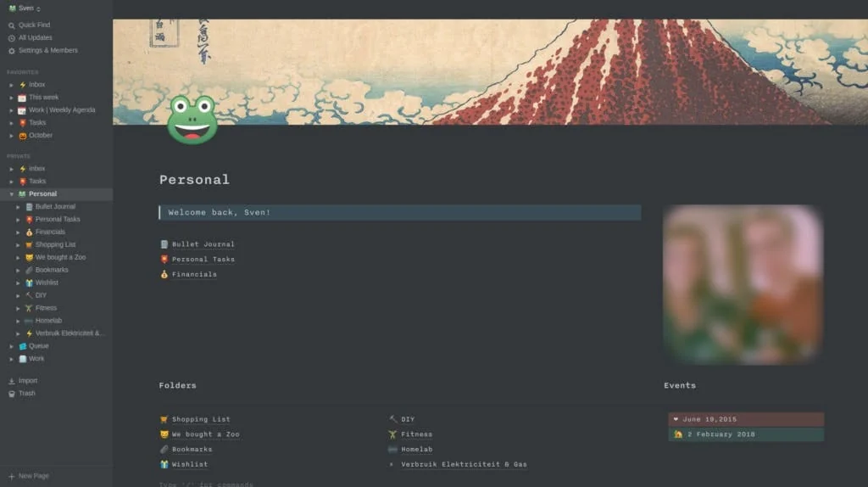Click the Events heading
Image resolution: width=868 pixels, height=487 pixels.
click(680, 385)
